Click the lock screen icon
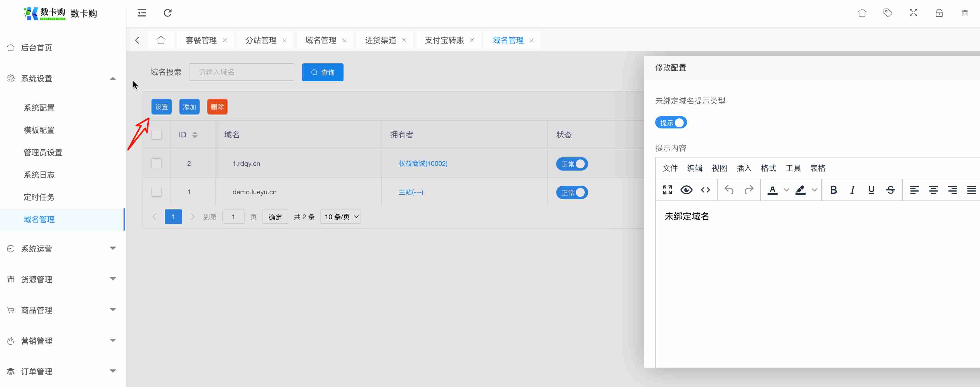 point(939,13)
